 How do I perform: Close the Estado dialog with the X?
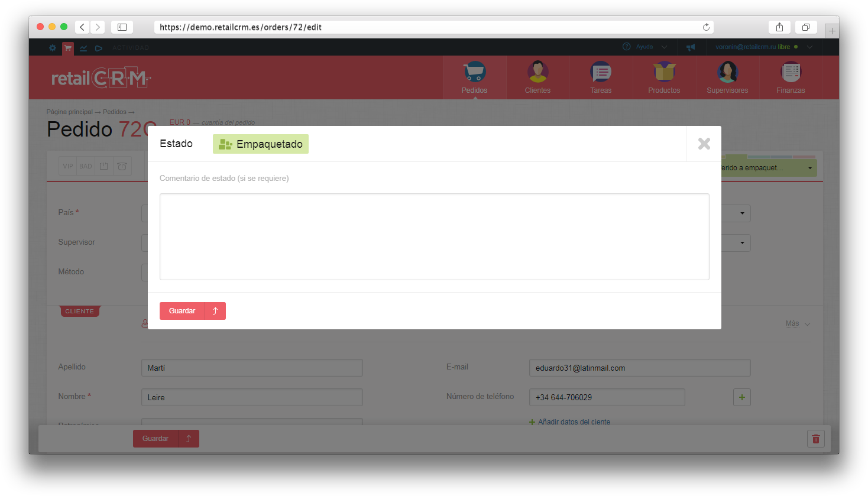tap(704, 144)
